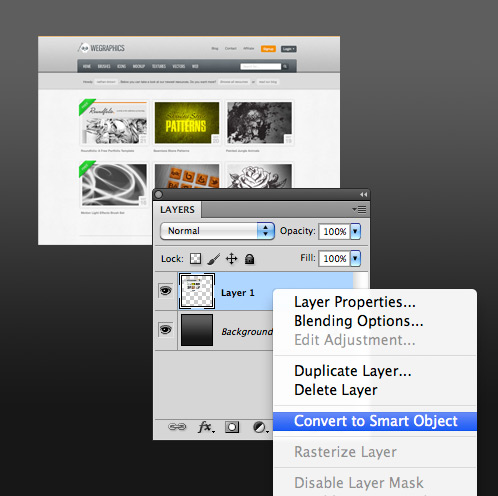
Task: Open the fx layer style button
Action: coord(206,427)
